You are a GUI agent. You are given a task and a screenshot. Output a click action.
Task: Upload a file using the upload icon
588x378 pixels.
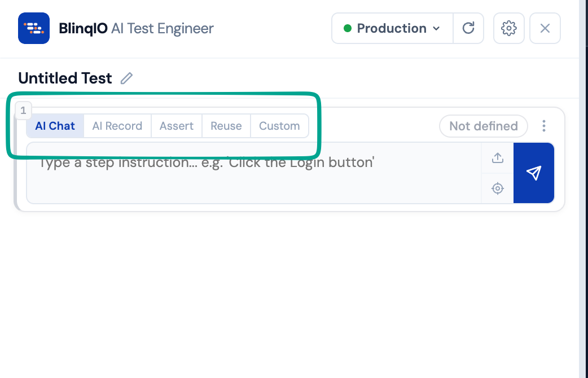(497, 158)
